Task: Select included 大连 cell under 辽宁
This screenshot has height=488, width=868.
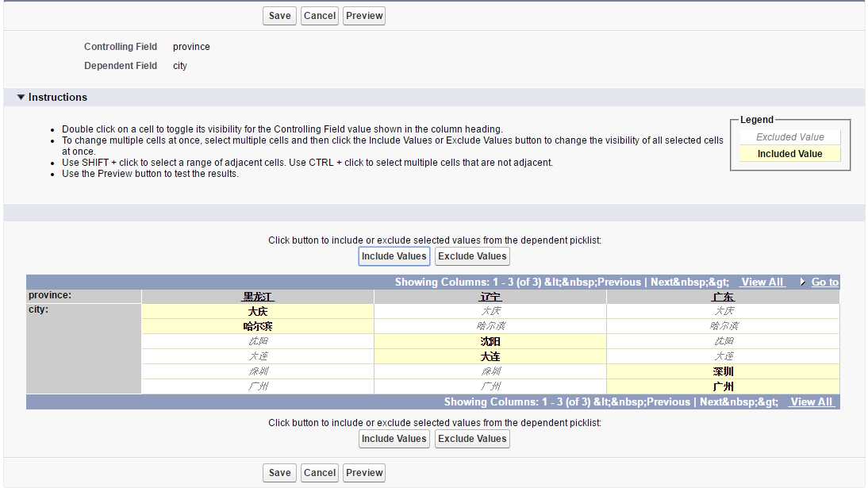Action: (490, 356)
